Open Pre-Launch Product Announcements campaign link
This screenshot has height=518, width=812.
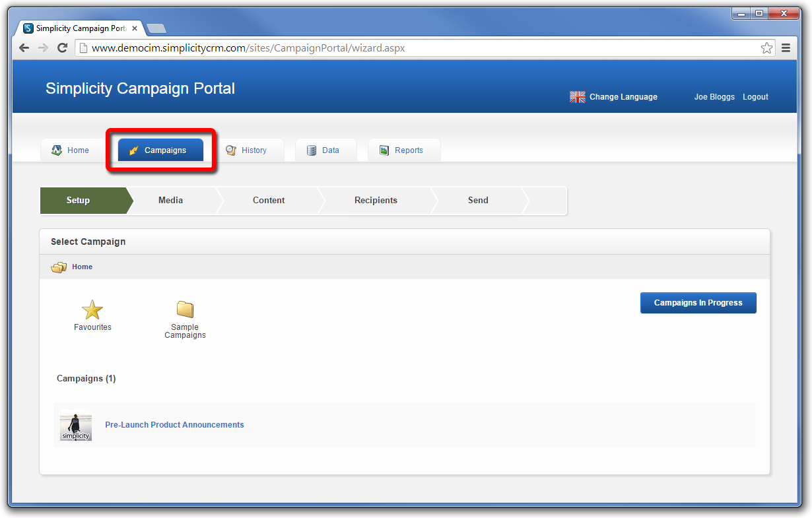point(174,425)
